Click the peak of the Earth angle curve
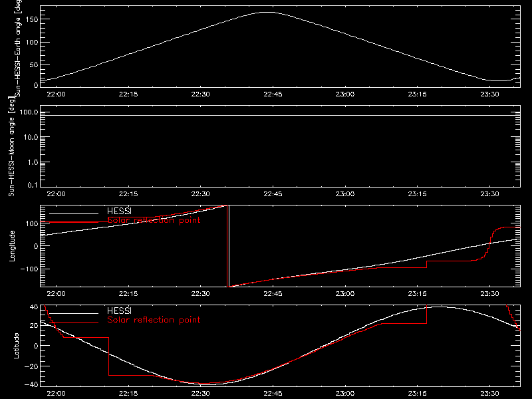The image size is (532, 399). click(x=269, y=12)
